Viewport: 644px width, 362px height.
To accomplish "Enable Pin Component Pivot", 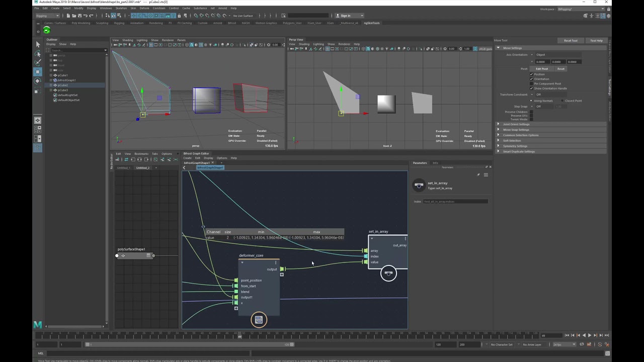I will pos(531,83).
